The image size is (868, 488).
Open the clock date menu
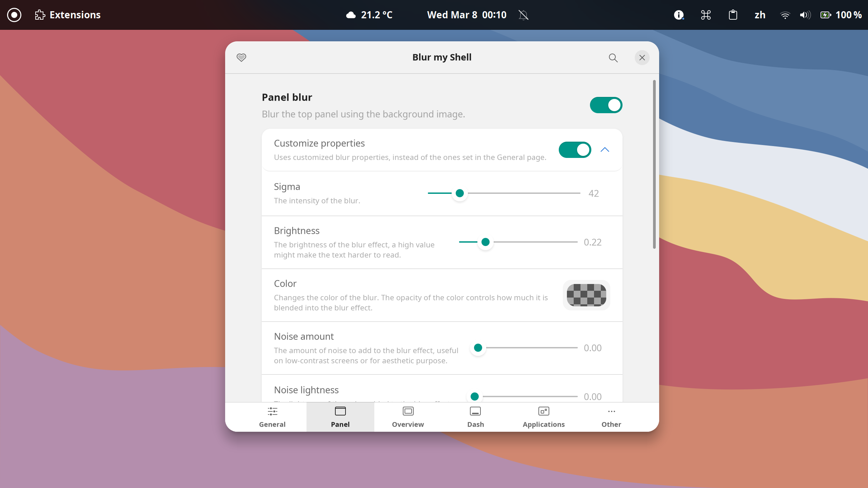pyautogui.click(x=467, y=15)
